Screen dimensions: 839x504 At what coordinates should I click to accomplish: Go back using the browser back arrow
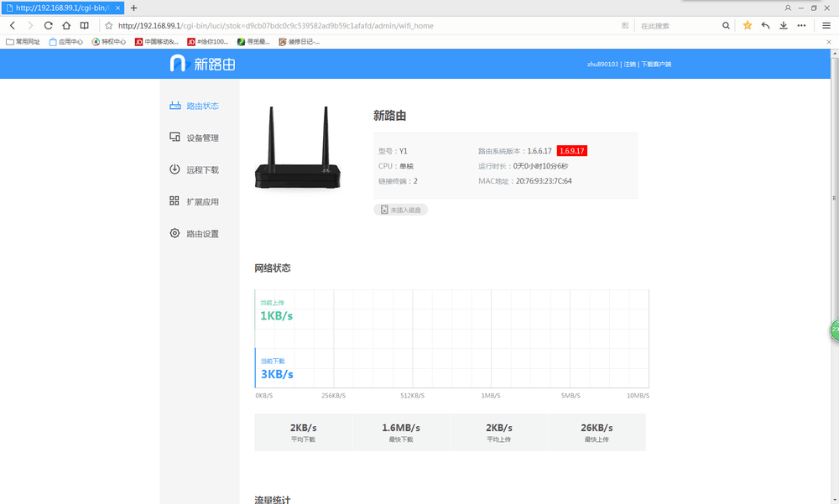pyautogui.click(x=13, y=25)
